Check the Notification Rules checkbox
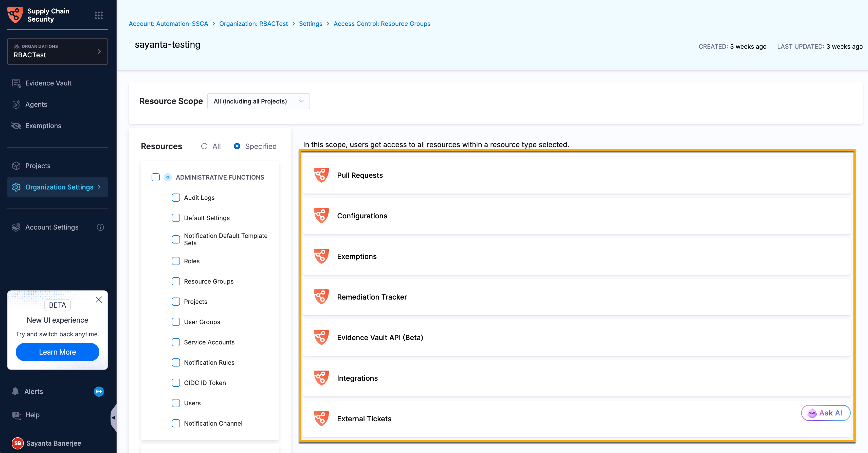The width and height of the screenshot is (868, 453). click(176, 363)
